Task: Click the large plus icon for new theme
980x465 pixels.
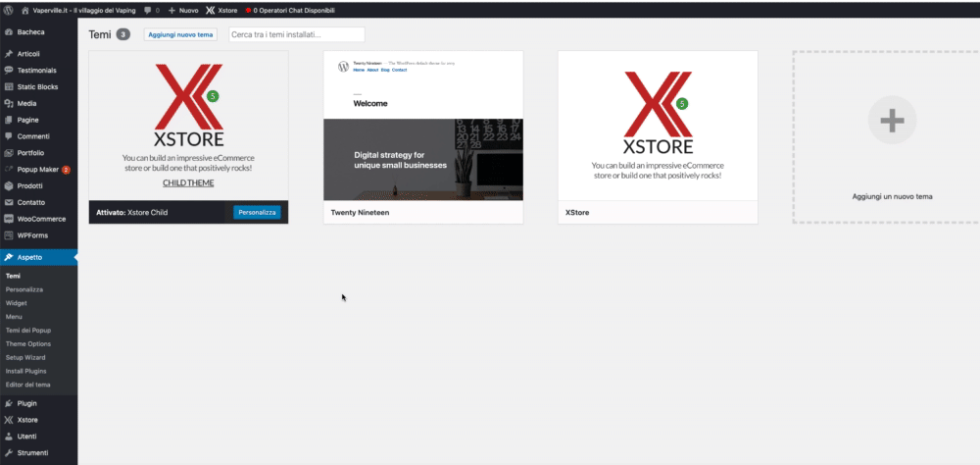Action: pos(892,120)
